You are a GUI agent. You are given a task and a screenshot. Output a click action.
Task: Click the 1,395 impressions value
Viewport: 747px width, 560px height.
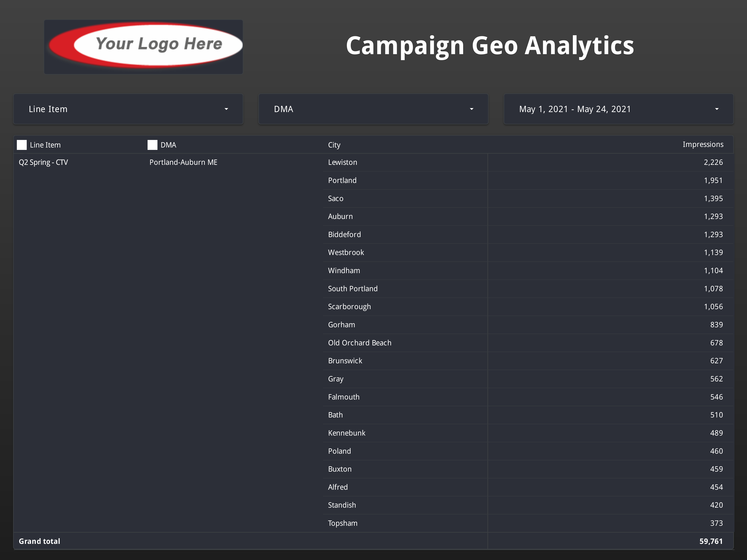coord(713,198)
